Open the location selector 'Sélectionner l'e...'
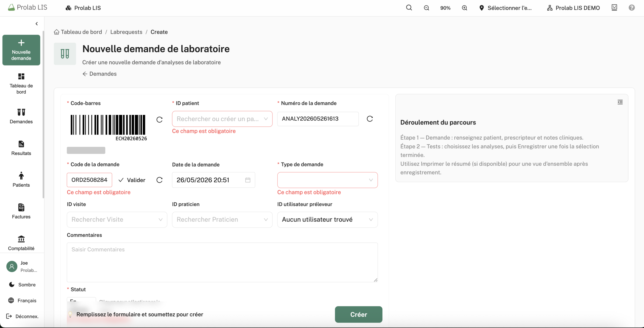The width and height of the screenshot is (644, 328). (x=506, y=8)
